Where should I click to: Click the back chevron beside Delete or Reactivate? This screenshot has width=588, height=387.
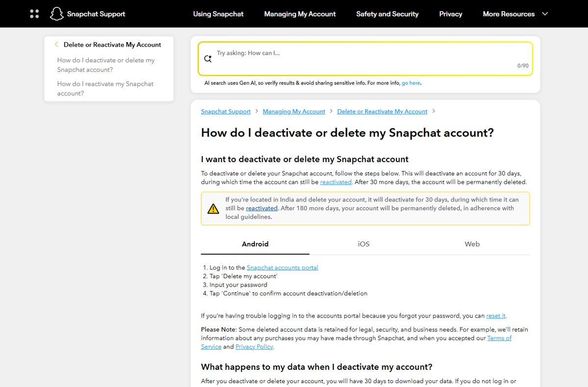coord(56,45)
